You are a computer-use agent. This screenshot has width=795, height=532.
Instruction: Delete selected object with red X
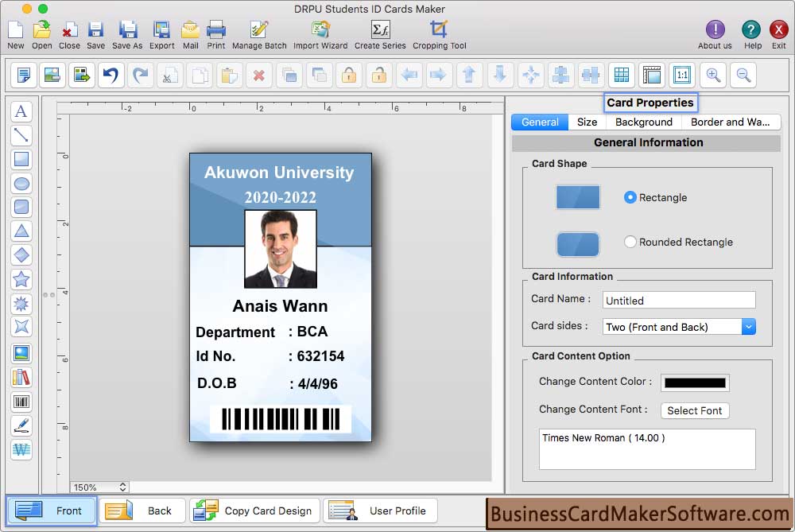259,75
